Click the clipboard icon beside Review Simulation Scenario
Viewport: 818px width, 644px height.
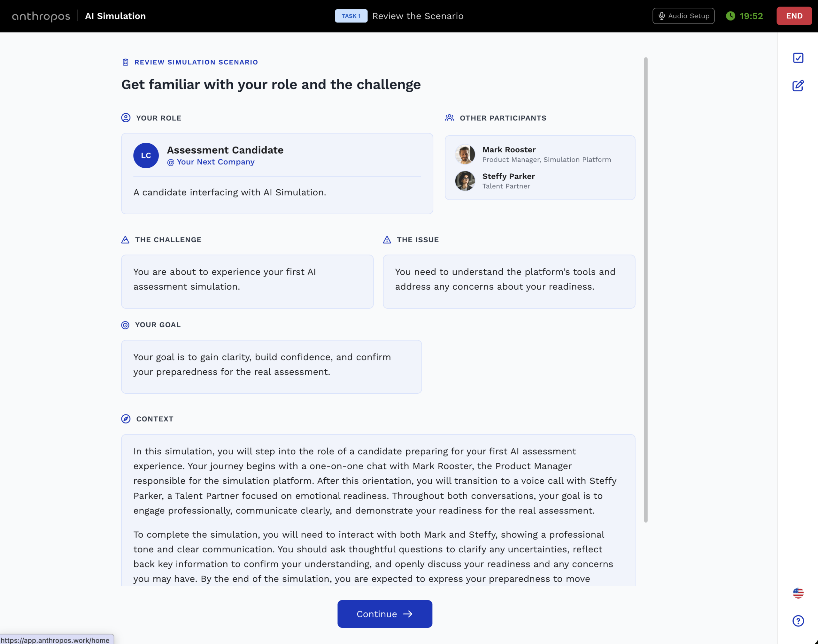pyautogui.click(x=126, y=62)
